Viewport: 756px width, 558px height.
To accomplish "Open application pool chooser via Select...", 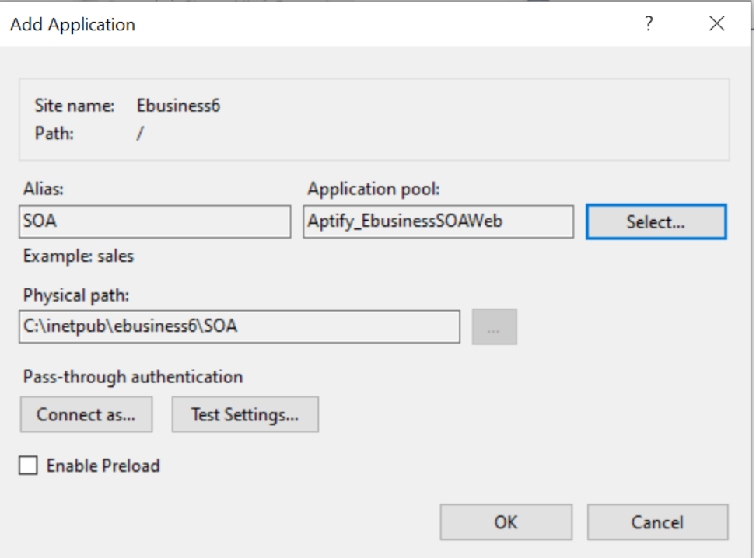I will tap(656, 221).
